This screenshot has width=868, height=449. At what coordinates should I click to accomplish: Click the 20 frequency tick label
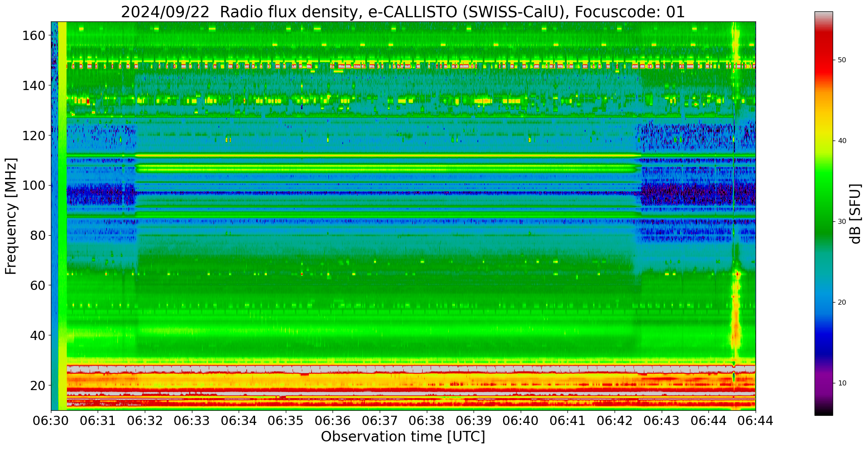click(x=38, y=385)
